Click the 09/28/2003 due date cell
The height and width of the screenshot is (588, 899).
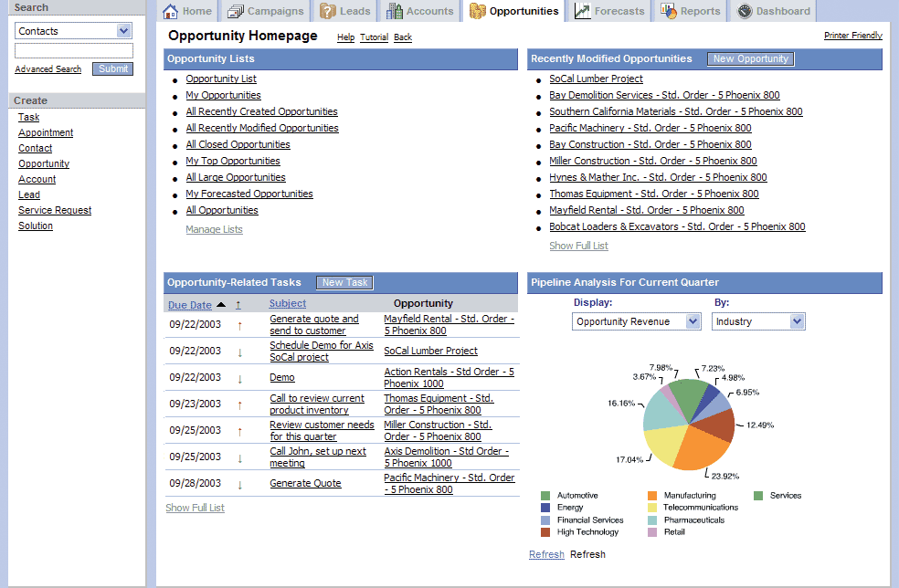(x=195, y=483)
